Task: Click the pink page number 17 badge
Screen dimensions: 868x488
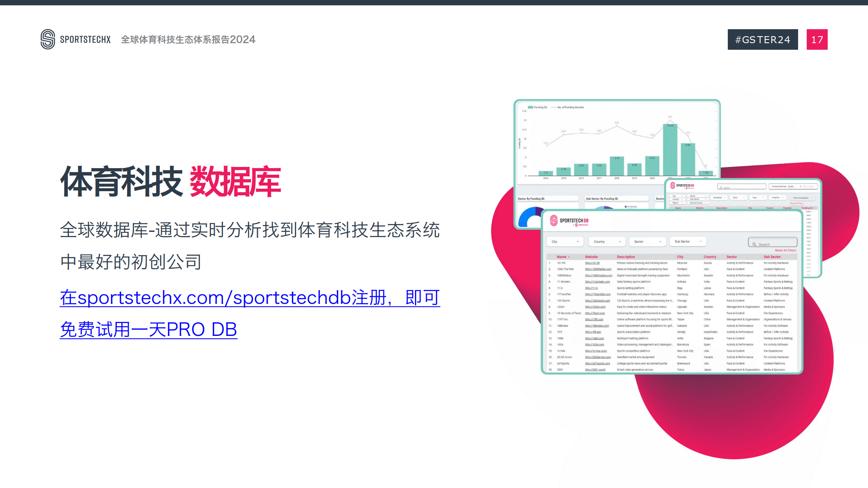Action: (x=817, y=39)
